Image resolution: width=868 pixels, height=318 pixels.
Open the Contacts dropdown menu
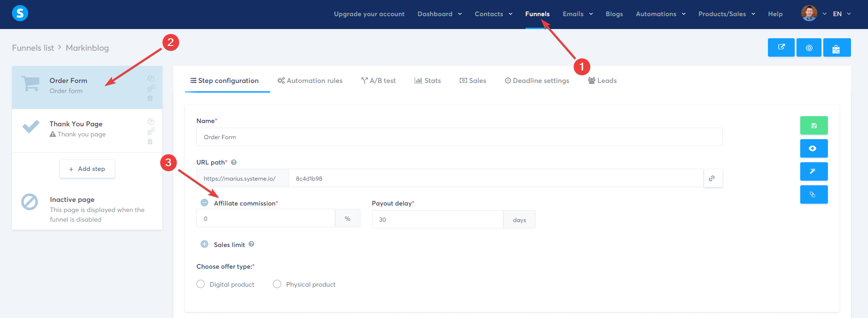click(x=494, y=14)
